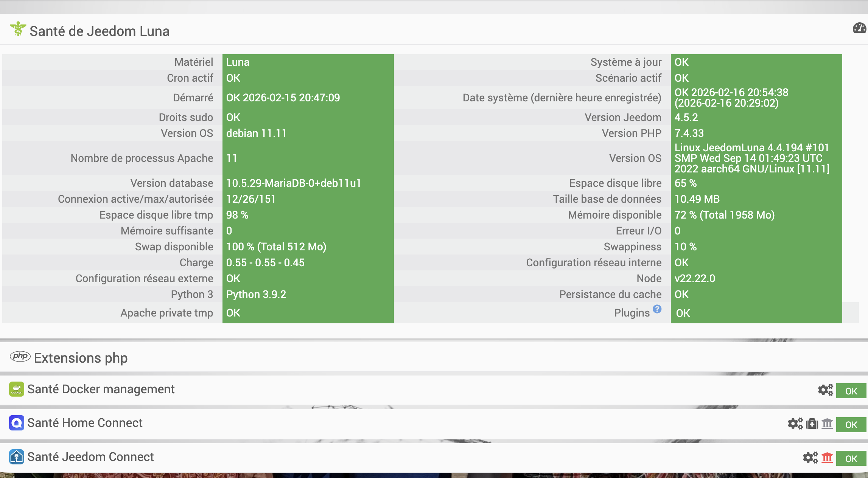Click Jeedom Connect OK status badge
The height and width of the screenshot is (478, 868).
click(x=851, y=459)
